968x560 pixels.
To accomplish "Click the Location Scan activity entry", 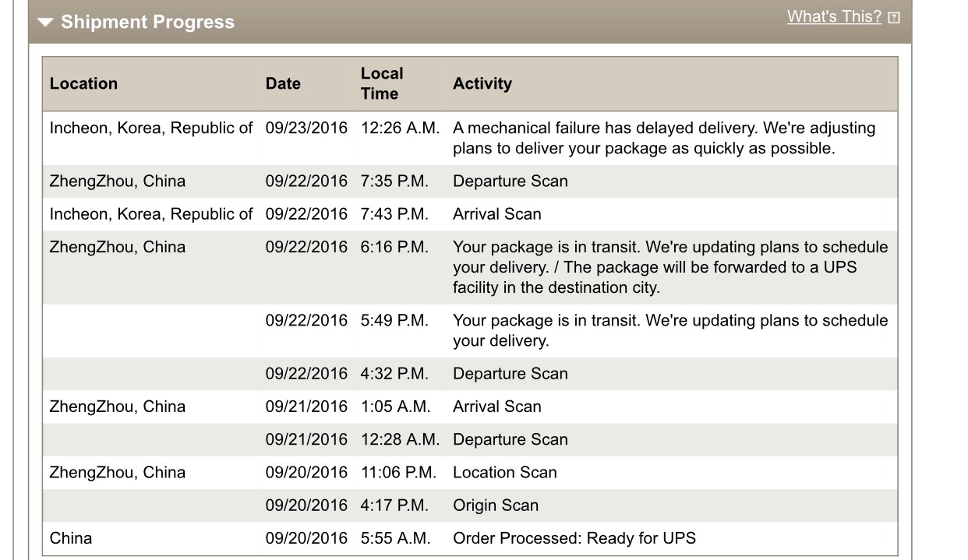I will tap(505, 472).
